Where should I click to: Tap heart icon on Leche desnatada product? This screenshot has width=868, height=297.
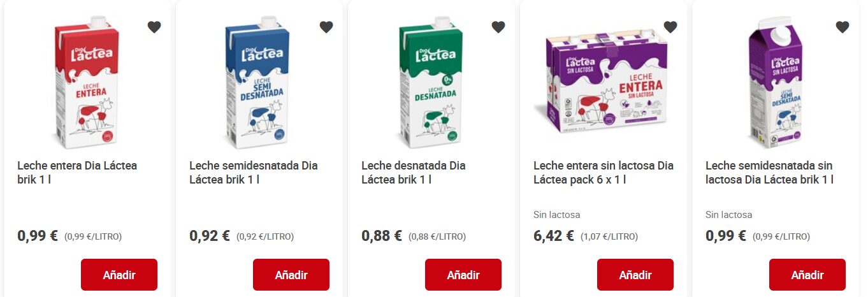pos(498,27)
